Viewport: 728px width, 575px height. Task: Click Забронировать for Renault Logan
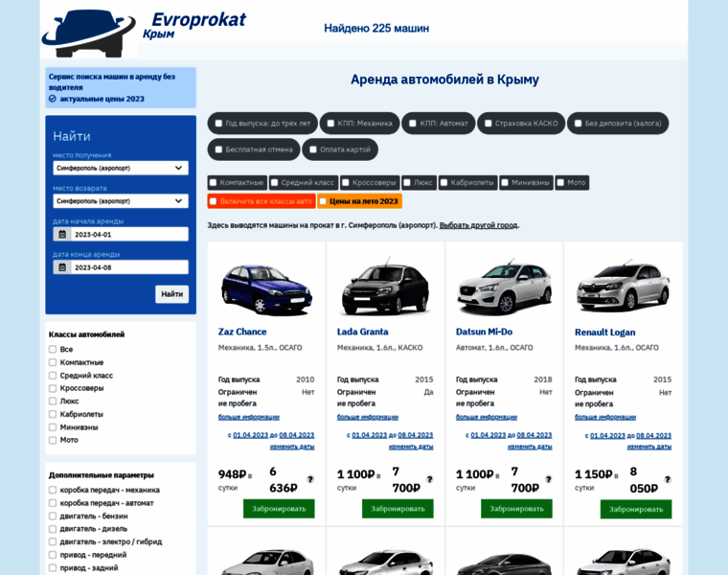tap(636, 509)
